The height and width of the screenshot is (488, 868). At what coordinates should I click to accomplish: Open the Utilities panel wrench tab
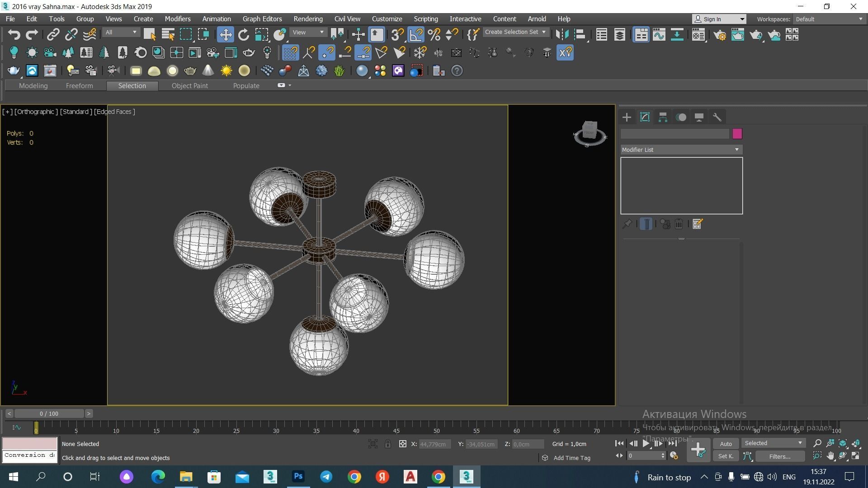717,117
